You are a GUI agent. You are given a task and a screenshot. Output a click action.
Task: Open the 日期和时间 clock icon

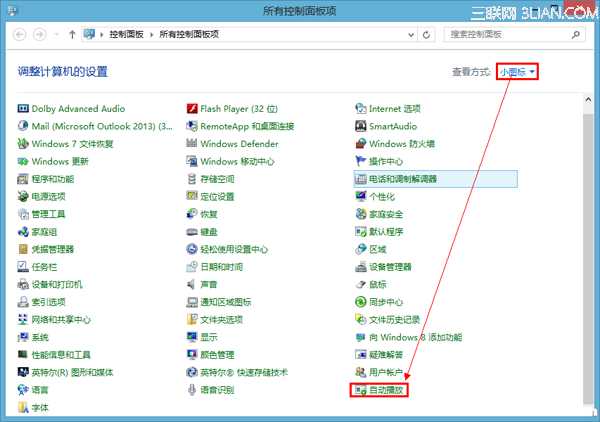click(x=192, y=267)
